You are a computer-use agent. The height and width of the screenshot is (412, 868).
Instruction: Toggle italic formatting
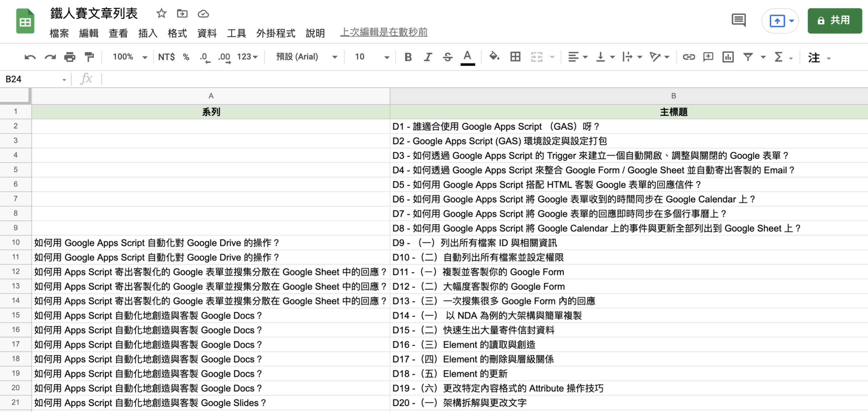(428, 57)
